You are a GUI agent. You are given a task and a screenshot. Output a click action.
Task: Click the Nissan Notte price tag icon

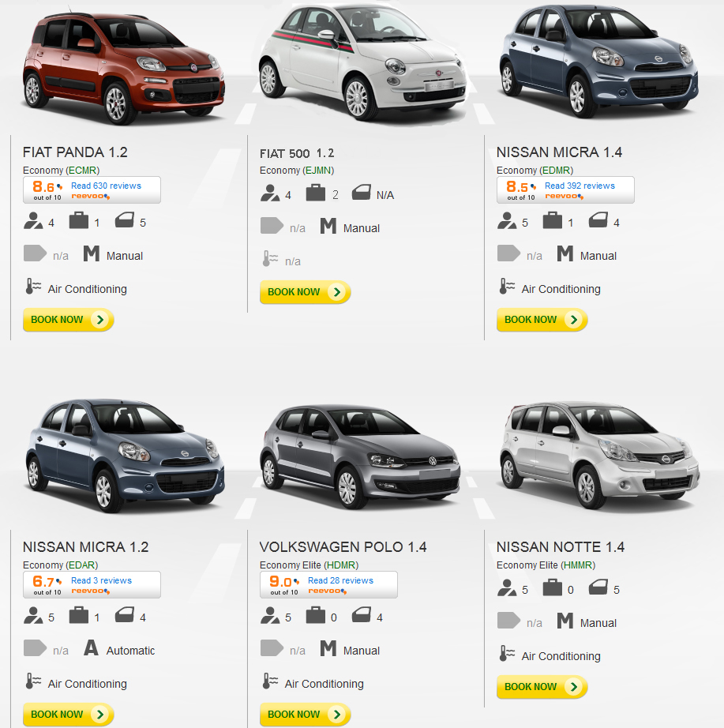click(508, 621)
